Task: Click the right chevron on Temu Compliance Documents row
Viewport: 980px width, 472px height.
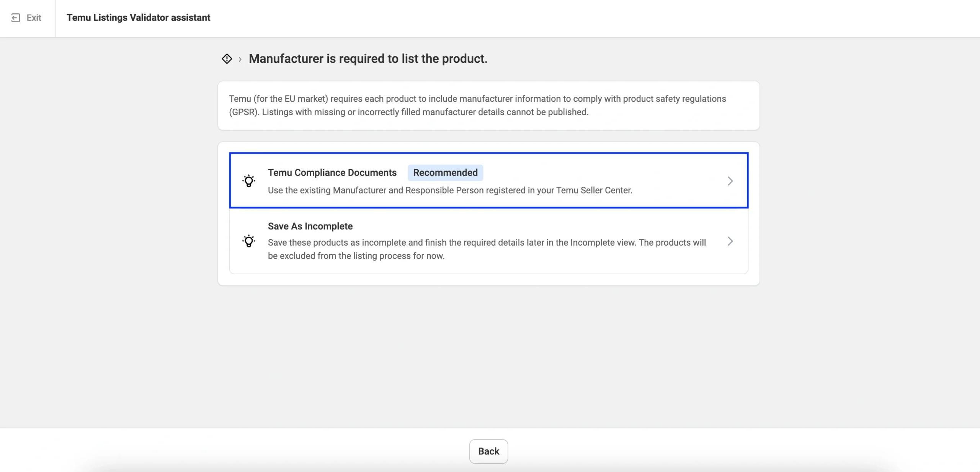Action: click(x=730, y=181)
